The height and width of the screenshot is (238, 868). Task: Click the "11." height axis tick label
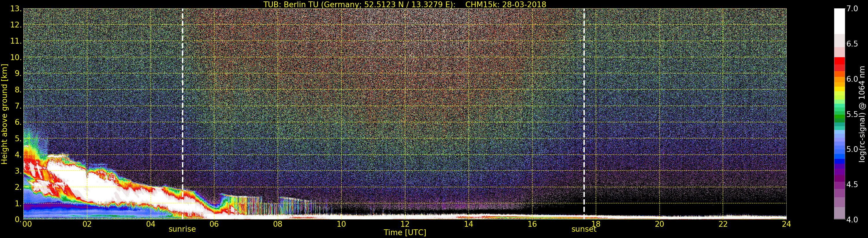pos(16,41)
